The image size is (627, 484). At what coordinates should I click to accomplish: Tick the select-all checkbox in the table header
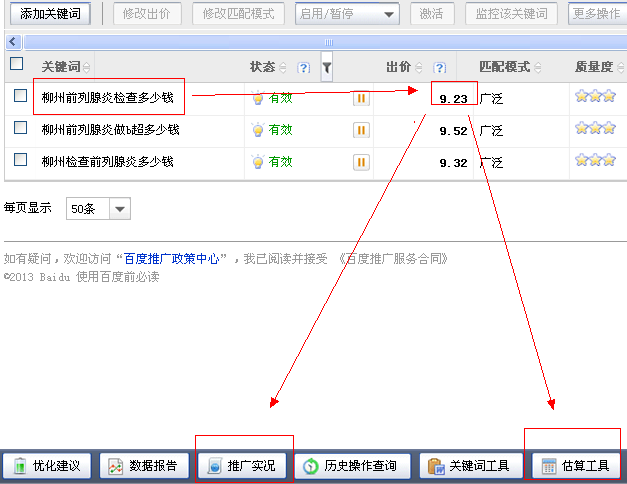[x=16, y=63]
